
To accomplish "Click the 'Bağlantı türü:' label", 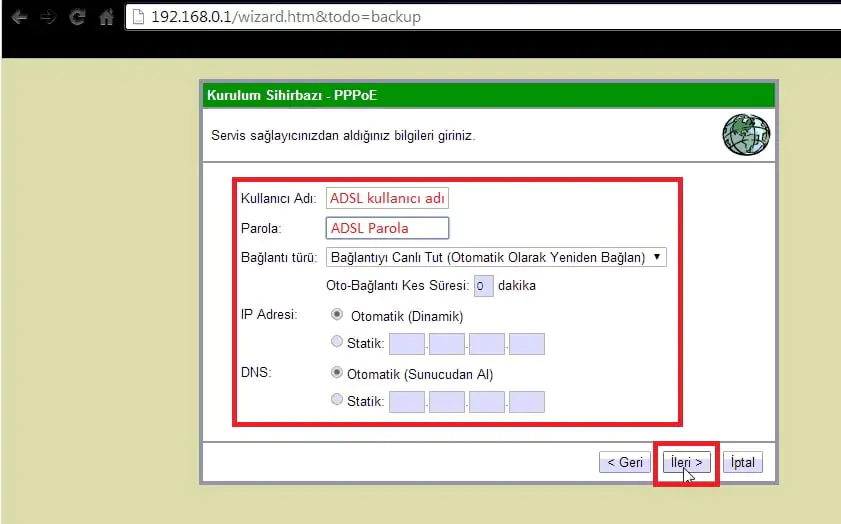I will click(279, 258).
